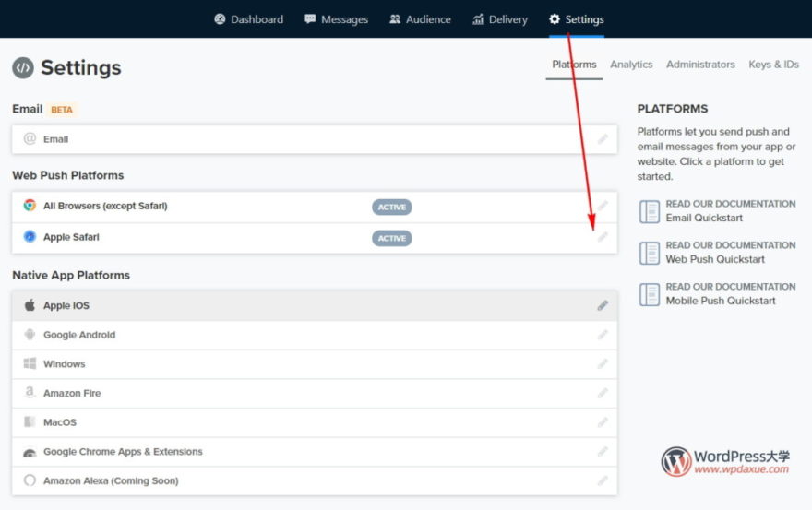This screenshot has width=812, height=510.
Task: Click the edit pencil in MacOS row
Action: click(603, 422)
